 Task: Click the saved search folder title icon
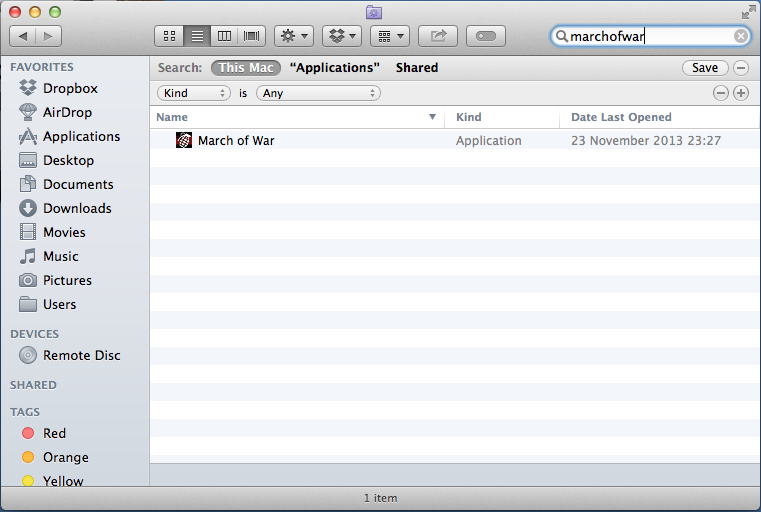(374, 12)
